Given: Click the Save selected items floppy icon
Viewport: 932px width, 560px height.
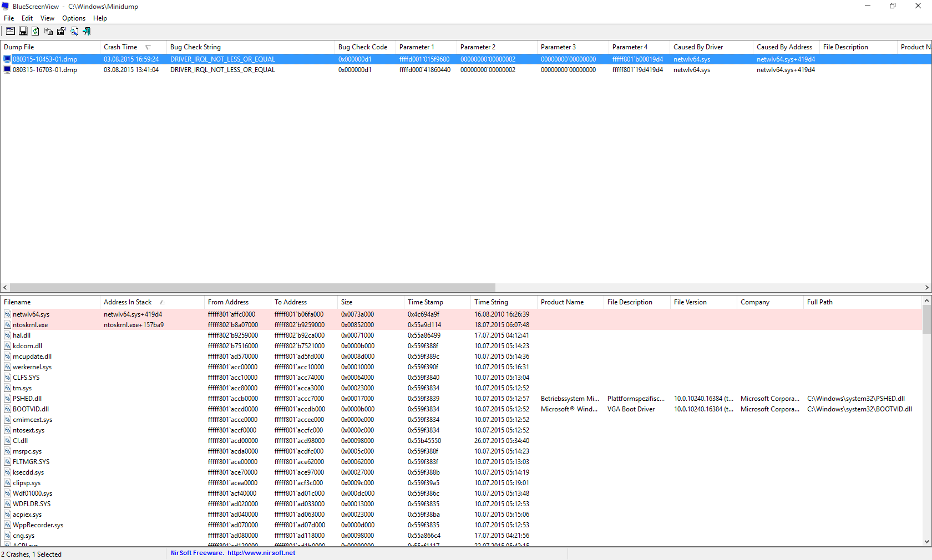Looking at the screenshot, I should tap(23, 32).
